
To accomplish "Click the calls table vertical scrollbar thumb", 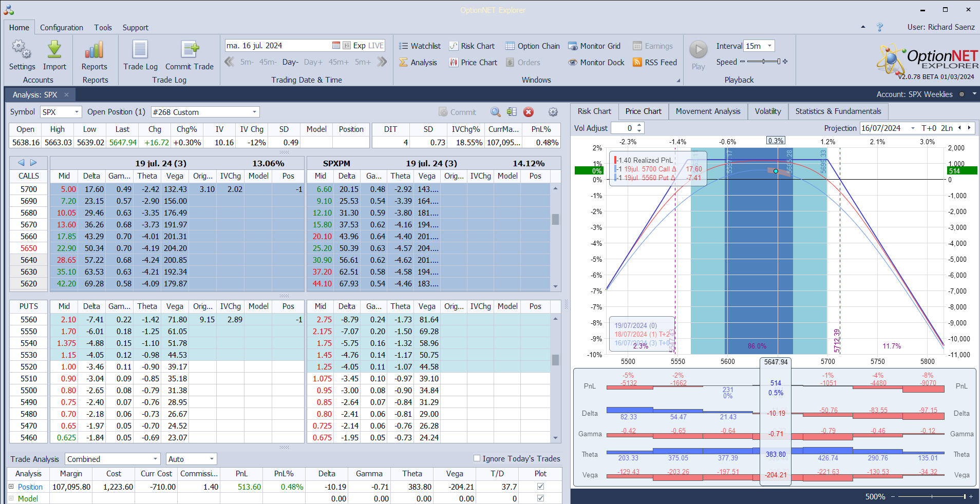I will tap(555, 219).
